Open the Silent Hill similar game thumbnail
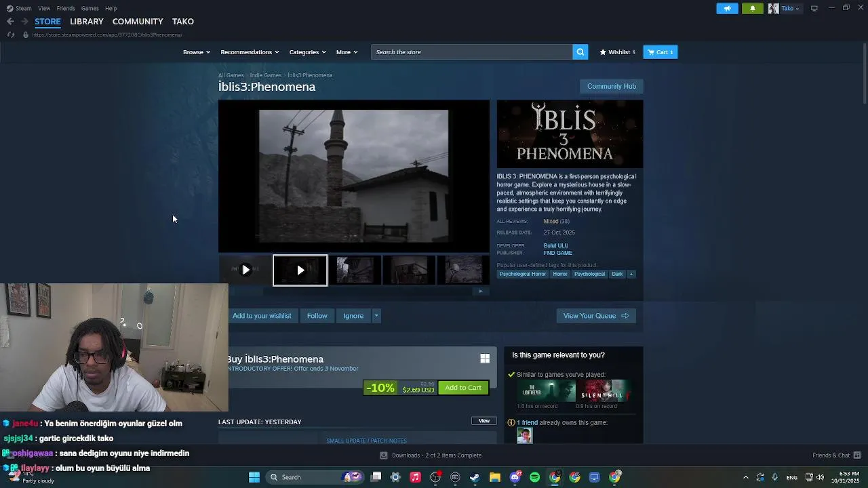Viewport: 868px width, 488px height. click(604, 391)
